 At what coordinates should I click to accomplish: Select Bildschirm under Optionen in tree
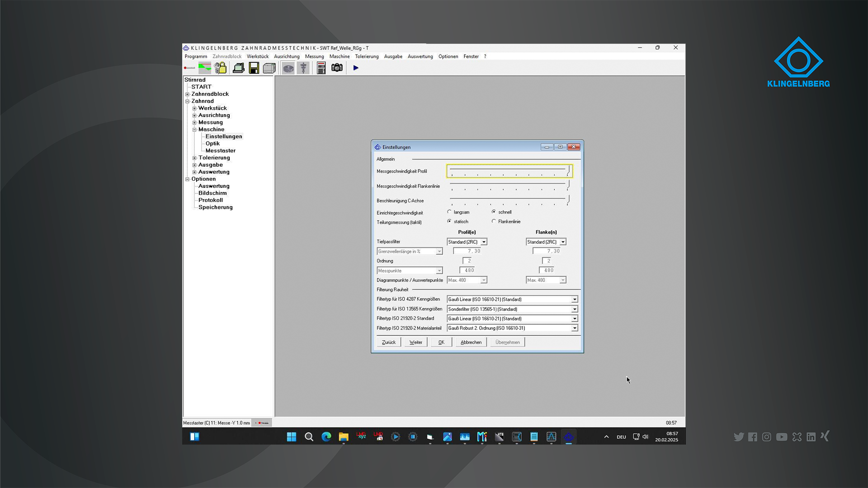[212, 193]
